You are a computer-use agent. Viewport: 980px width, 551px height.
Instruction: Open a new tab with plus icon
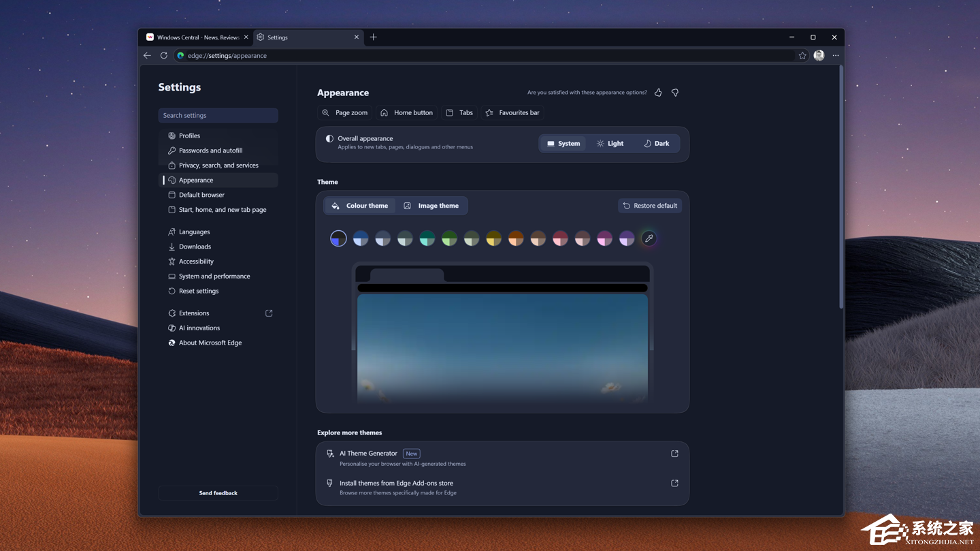[374, 37]
